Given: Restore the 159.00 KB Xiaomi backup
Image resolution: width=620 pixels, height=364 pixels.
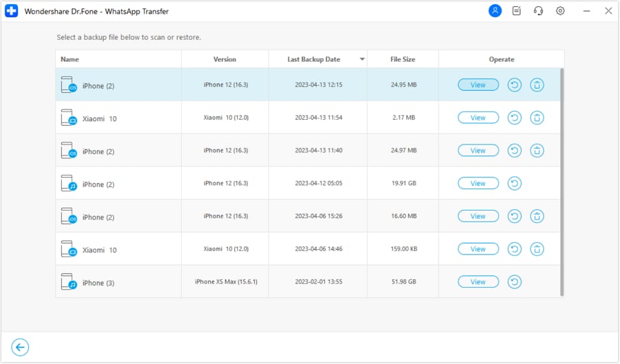Looking at the screenshot, I should pos(514,248).
